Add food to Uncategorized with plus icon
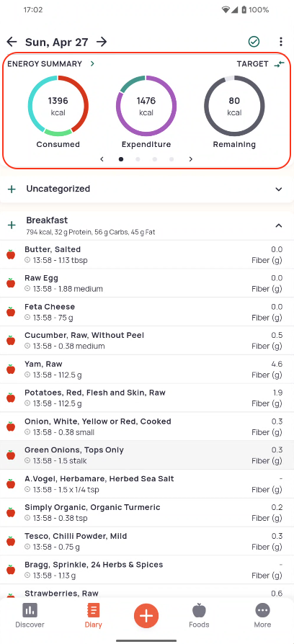The width and height of the screenshot is (294, 644). (x=12, y=189)
